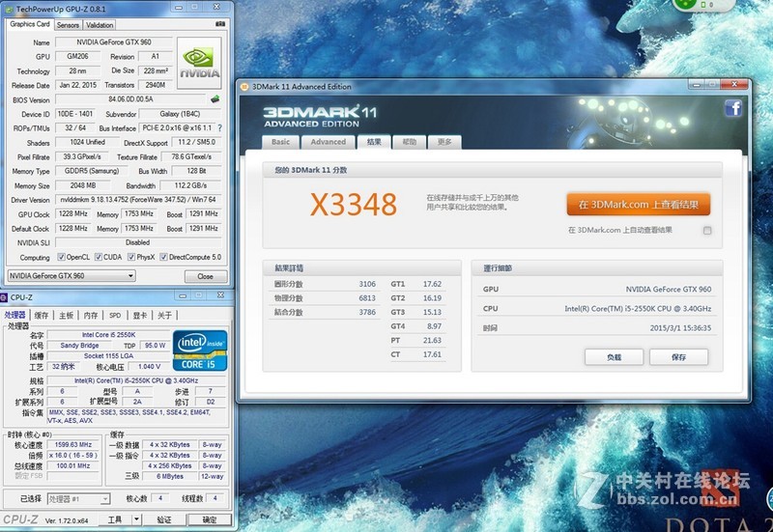This screenshot has height=532, width=773.
Task: Click the GPU Name field NVIDIA GeForce GTX 960
Action: 114,42
